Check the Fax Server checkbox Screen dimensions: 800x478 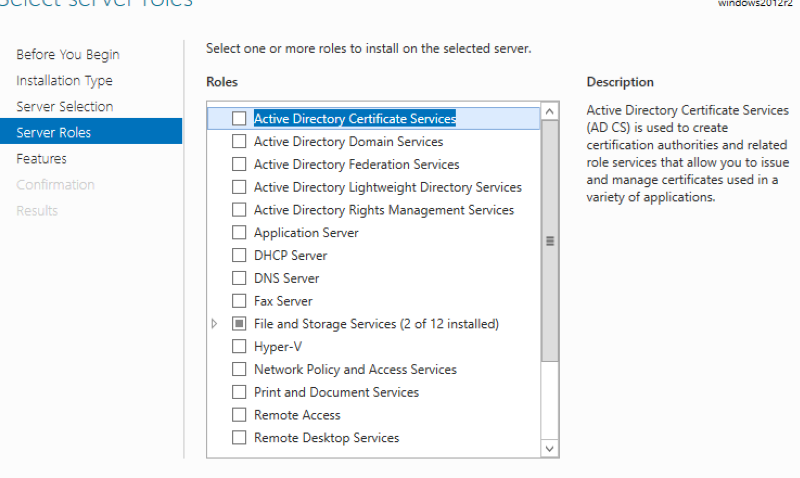point(239,301)
